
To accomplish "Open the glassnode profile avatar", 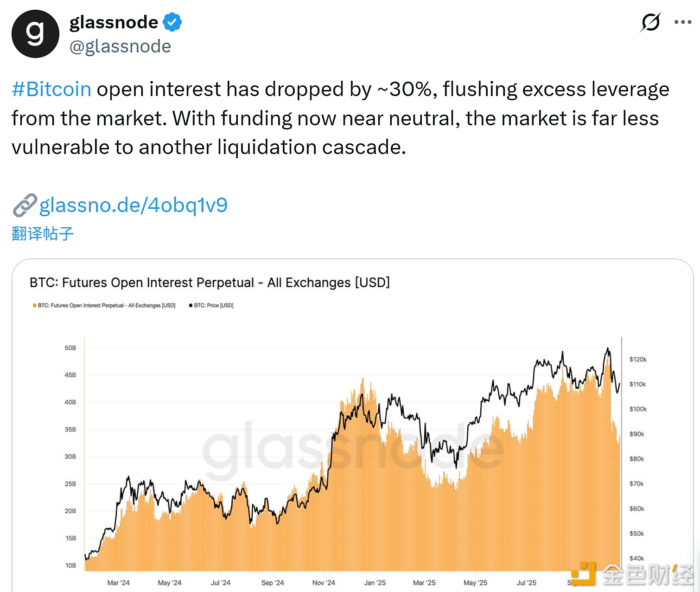I will 35,34.
